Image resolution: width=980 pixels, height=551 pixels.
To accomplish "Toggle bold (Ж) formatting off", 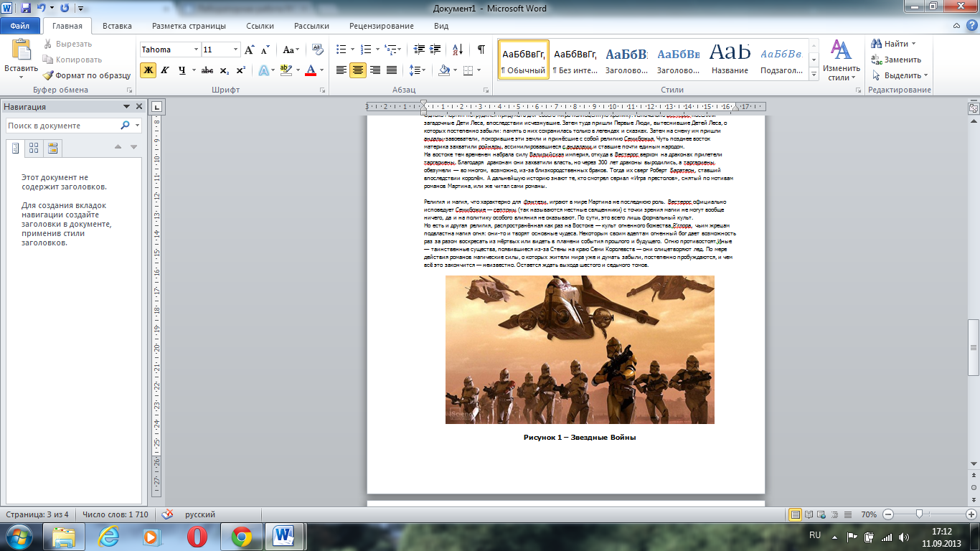I will [149, 70].
